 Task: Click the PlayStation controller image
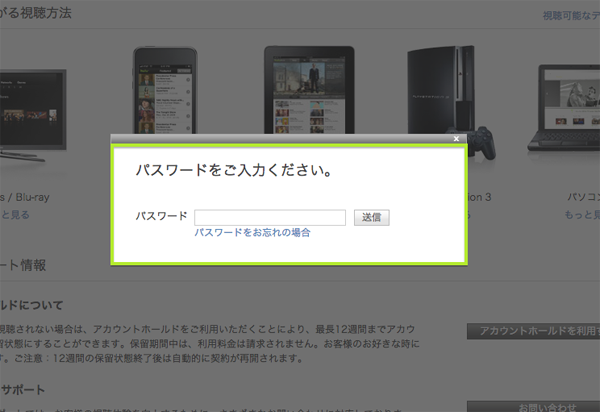484,141
